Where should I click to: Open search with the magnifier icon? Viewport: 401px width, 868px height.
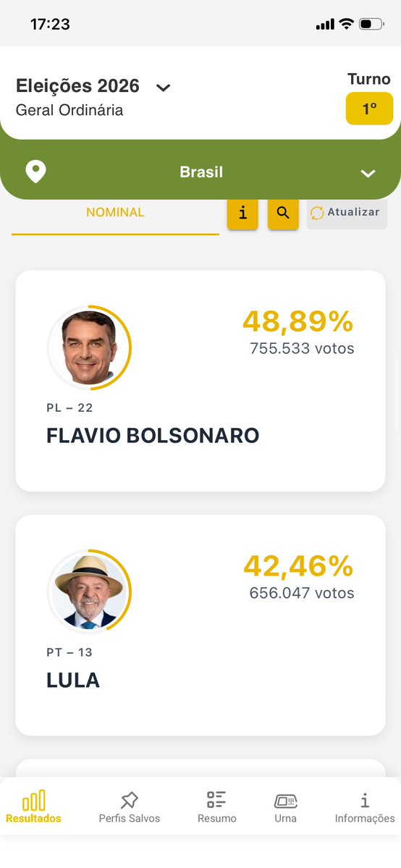pos(283,213)
